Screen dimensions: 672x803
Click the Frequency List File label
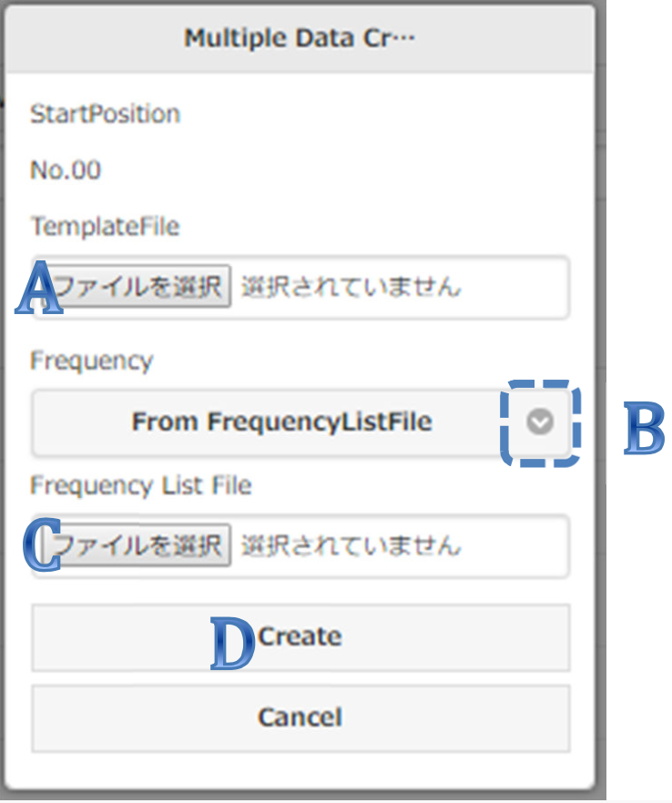(140, 485)
